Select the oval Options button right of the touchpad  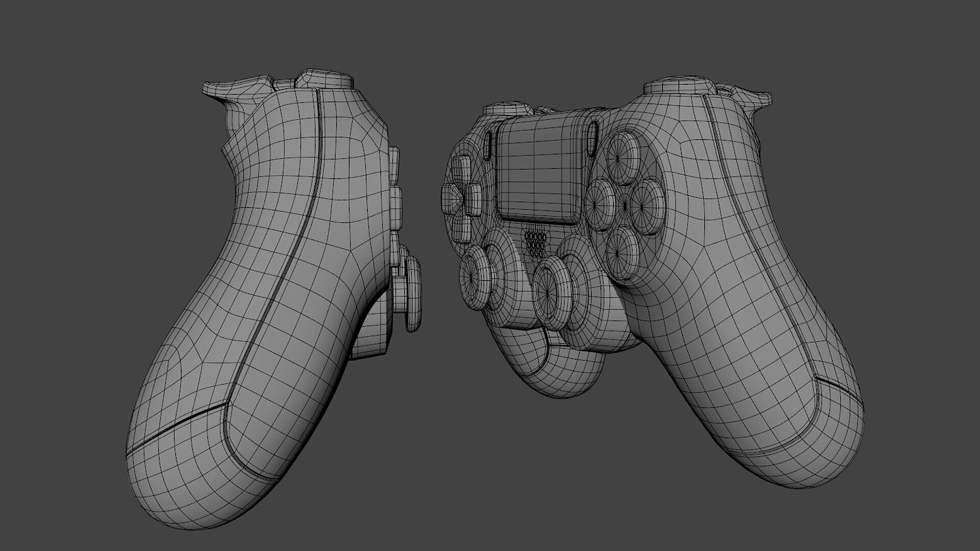[592, 140]
